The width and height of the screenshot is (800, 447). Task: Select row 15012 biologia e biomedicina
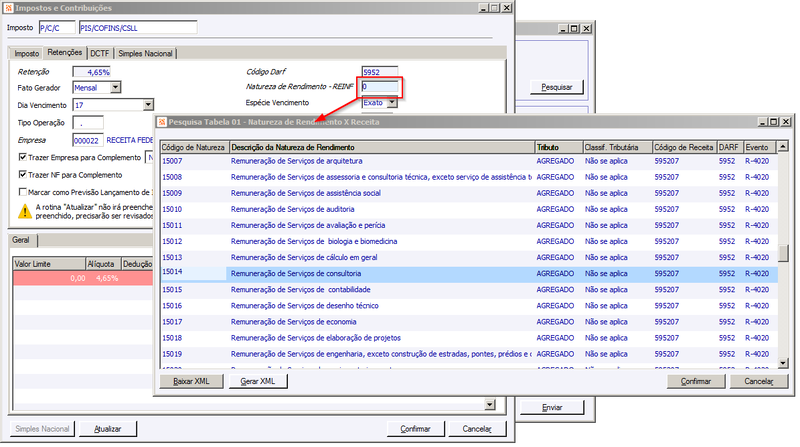(x=469, y=241)
